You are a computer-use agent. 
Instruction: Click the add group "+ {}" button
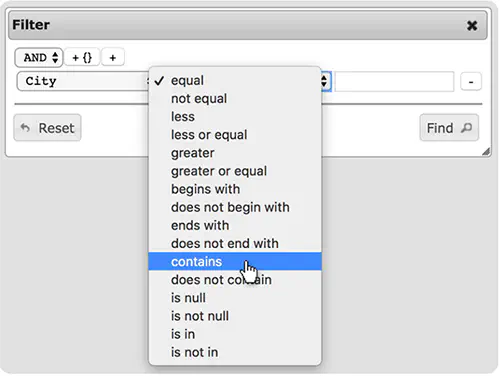(x=82, y=57)
